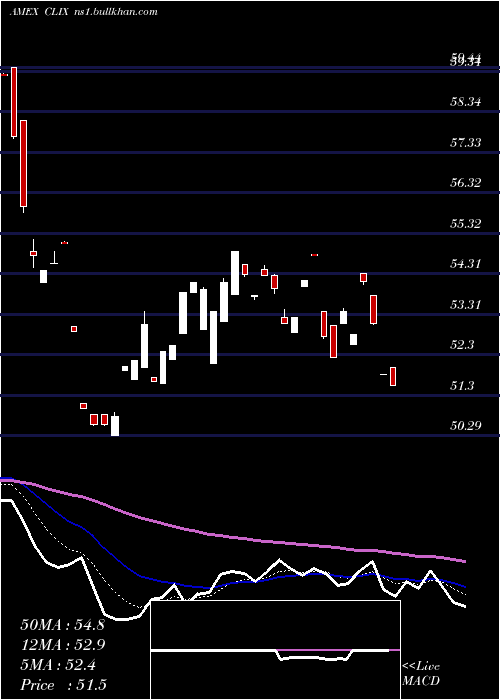Viewport: 500px width, 700px height.
Task: Click the last red candlestick near 51.5
Action: (x=393, y=376)
